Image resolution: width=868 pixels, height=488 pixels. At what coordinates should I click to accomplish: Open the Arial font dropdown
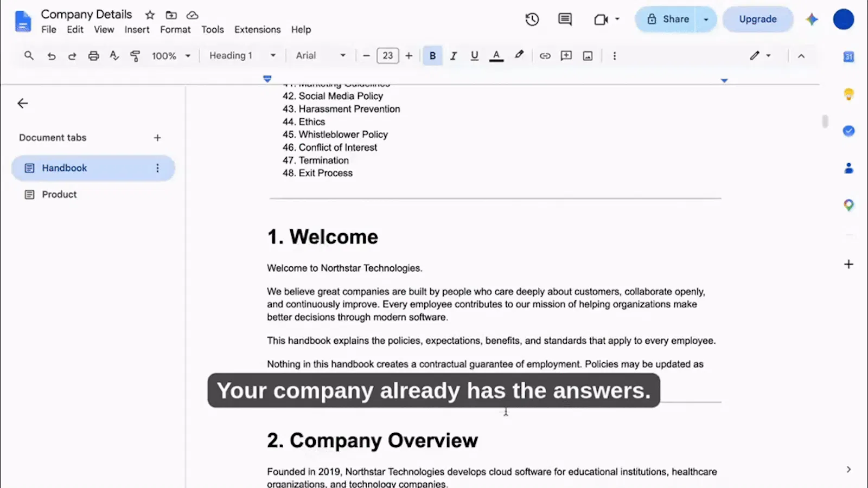pyautogui.click(x=321, y=56)
